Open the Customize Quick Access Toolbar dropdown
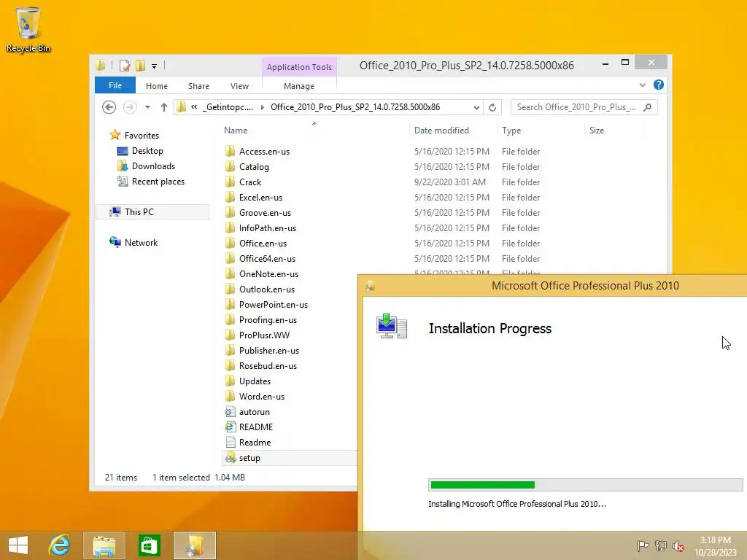 point(154,66)
